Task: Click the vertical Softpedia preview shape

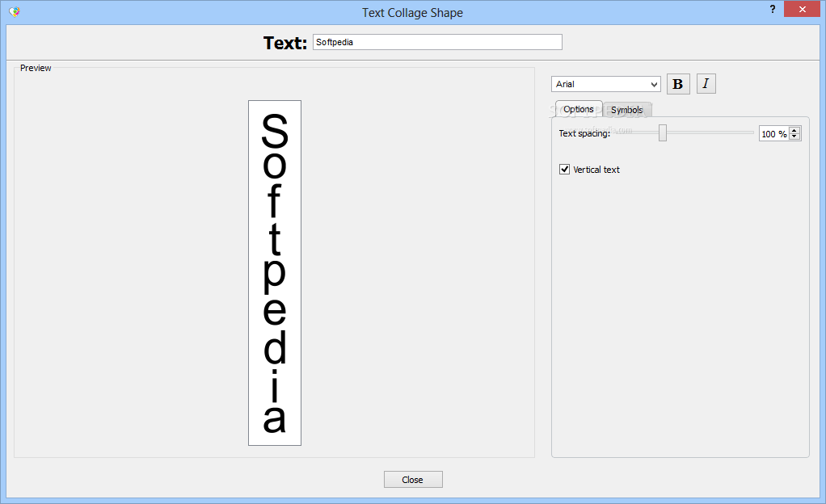Action: 275,273
